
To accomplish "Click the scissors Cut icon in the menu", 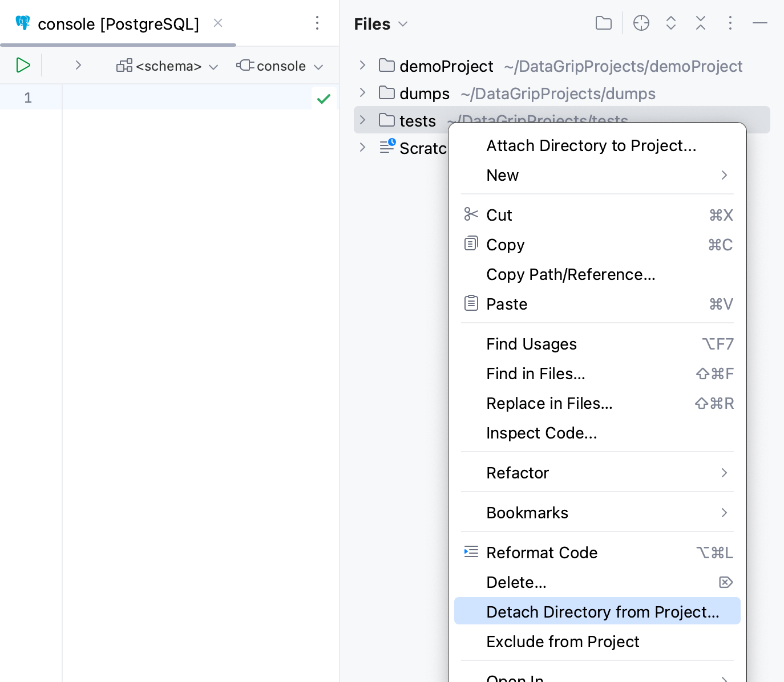I will pyautogui.click(x=471, y=214).
